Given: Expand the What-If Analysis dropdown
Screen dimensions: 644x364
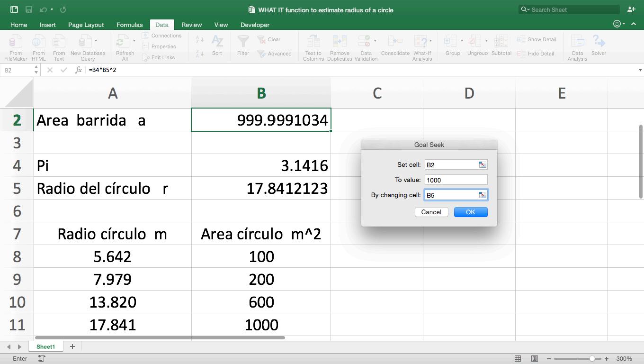Looking at the screenshot, I should pyautogui.click(x=430, y=41).
